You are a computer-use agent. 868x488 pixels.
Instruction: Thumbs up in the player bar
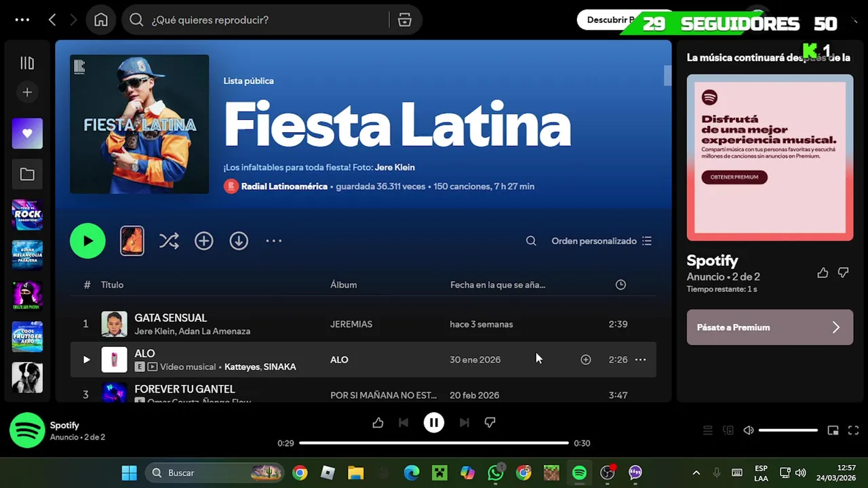pos(378,423)
